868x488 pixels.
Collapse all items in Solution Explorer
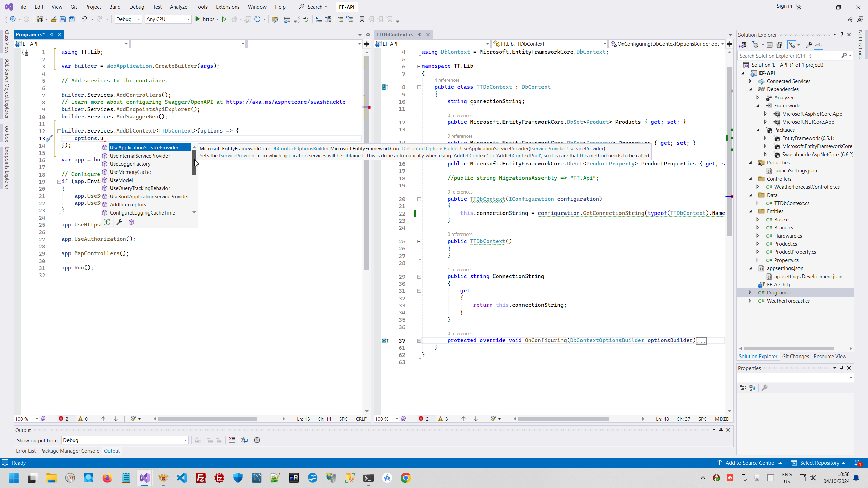pyautogui.click(x=770, y=45)
